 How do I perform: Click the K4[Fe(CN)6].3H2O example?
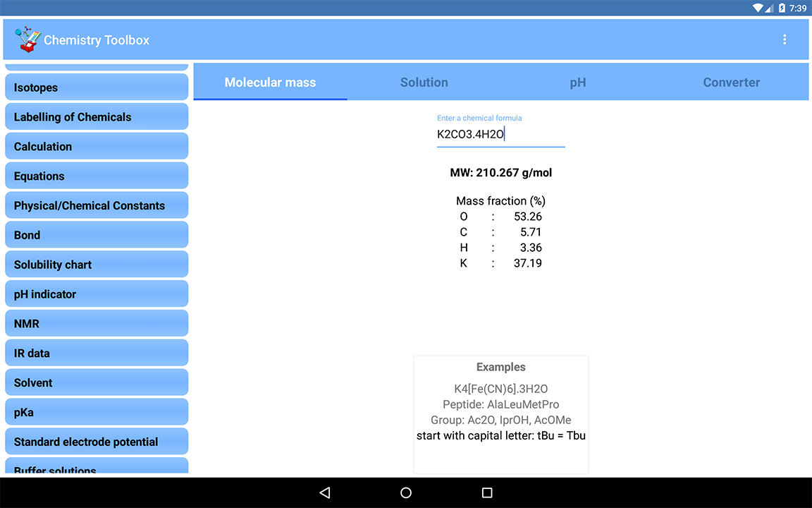tap(500, 389)
